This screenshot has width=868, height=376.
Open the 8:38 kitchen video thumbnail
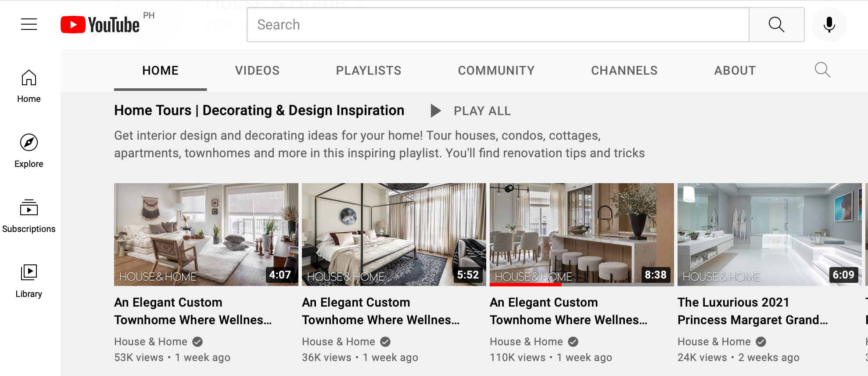pos(581,234)
